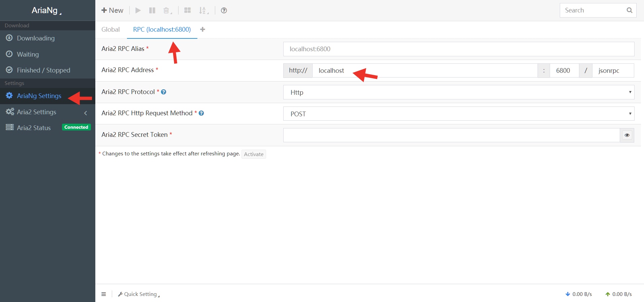Click the Downloading circle-arrow icon

pos(9,38)
